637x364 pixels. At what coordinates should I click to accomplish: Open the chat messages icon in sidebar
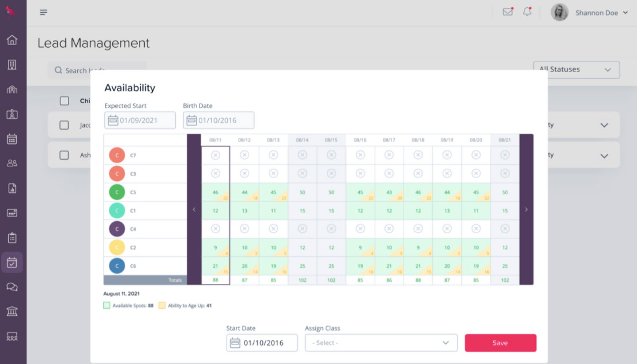tap(13, 286)
